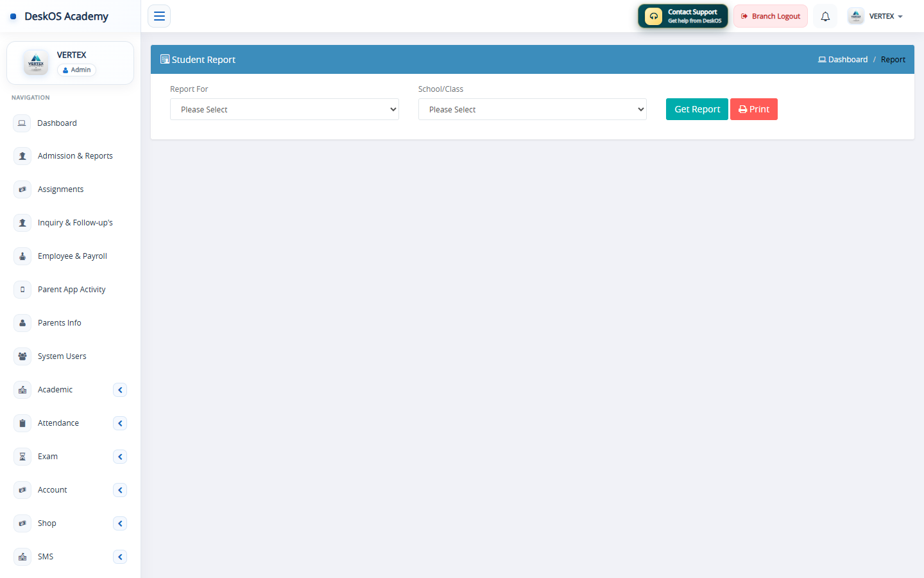The width and height of the screenshot is (924, 578).
Task: Expand the Attendance menu chevron
Action: [x=120, y=423]
